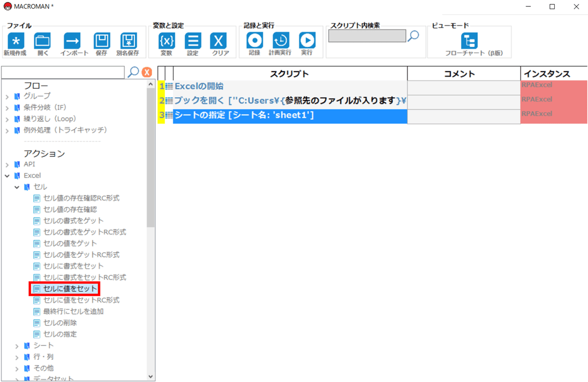
Task: Select セルの値をゲット in the action tree
Action: click(70, 243)
